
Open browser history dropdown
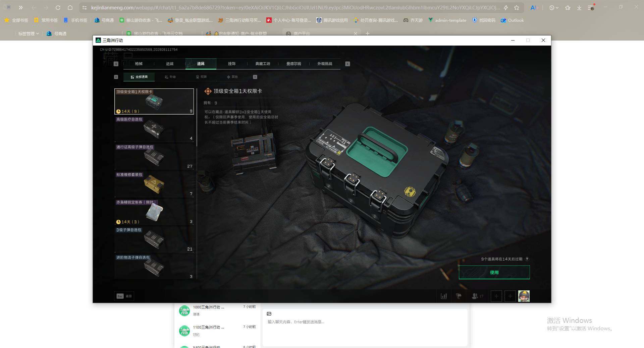pyautogui.click(x=554, y=7)
